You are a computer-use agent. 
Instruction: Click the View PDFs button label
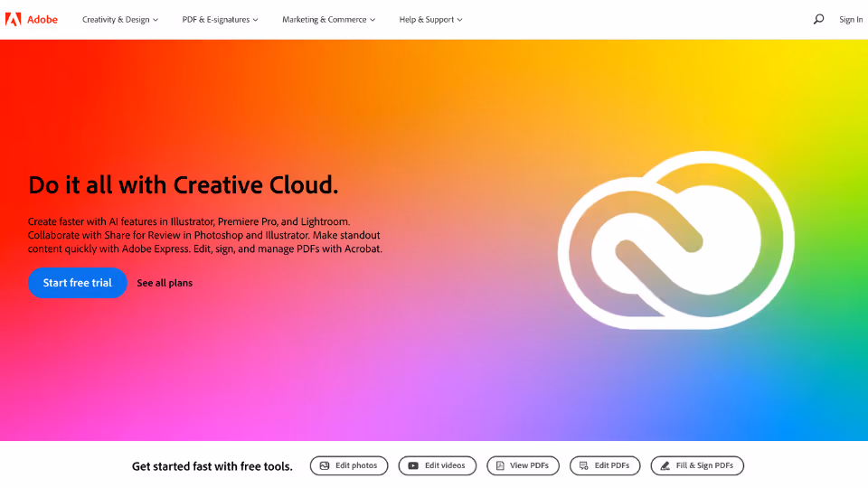click(x=529, y=466)
